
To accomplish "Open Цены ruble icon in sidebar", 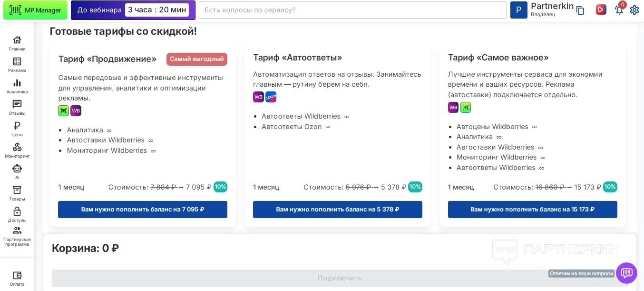I will (x=17, y=128).
